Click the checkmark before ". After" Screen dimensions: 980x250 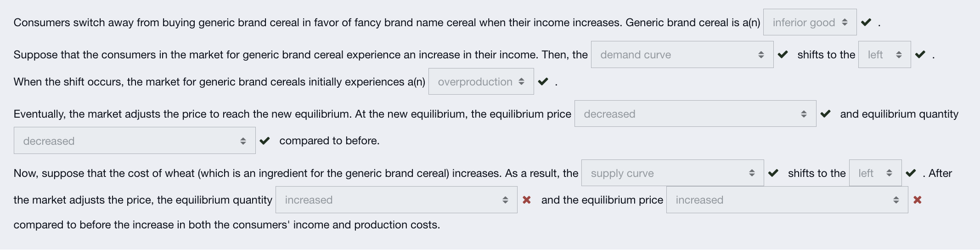point(911,173)
